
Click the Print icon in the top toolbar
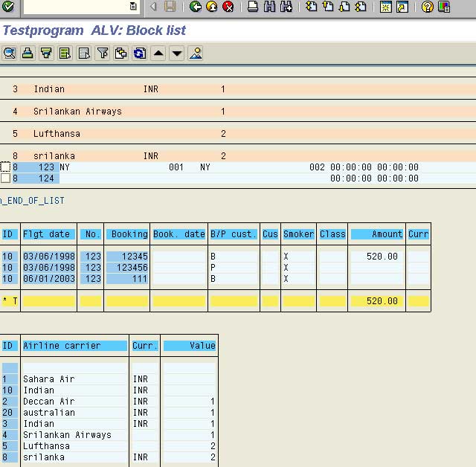pos(253,7)
